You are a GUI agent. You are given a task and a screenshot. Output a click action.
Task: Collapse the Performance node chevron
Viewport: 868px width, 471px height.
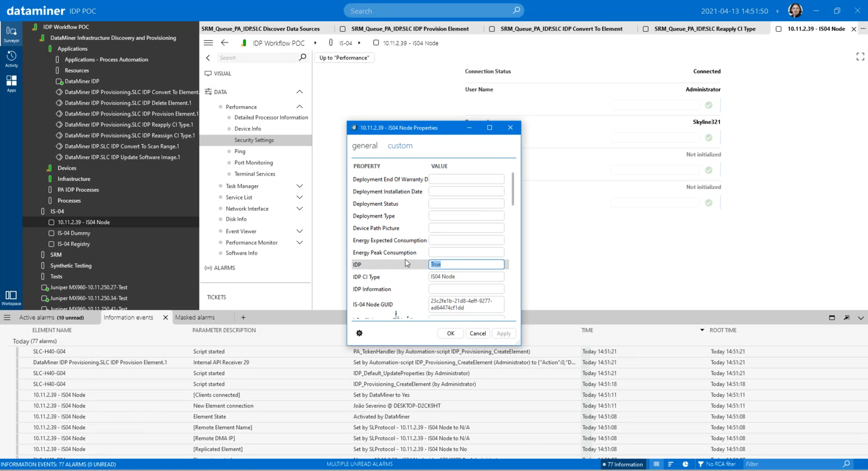tap(300, 107)
